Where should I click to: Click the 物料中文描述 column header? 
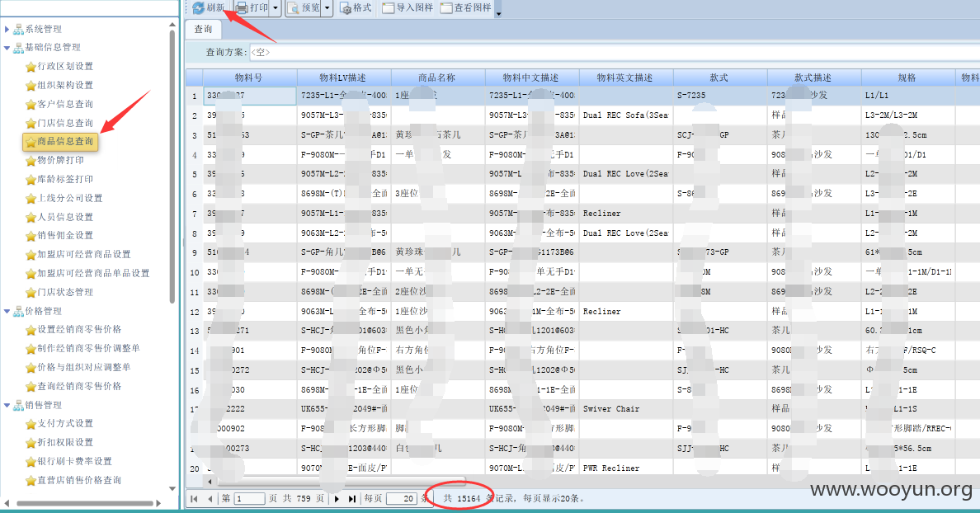coord(532,78)
